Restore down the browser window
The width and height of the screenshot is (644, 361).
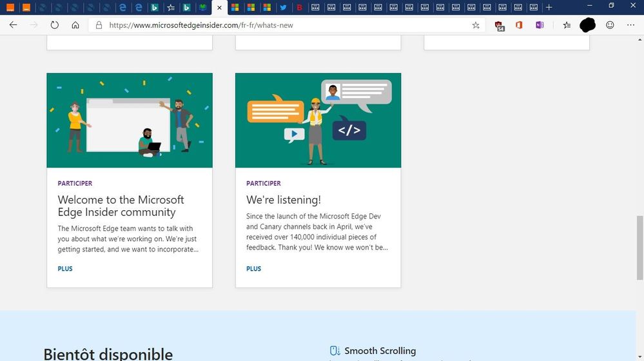(x=611, y=5)
